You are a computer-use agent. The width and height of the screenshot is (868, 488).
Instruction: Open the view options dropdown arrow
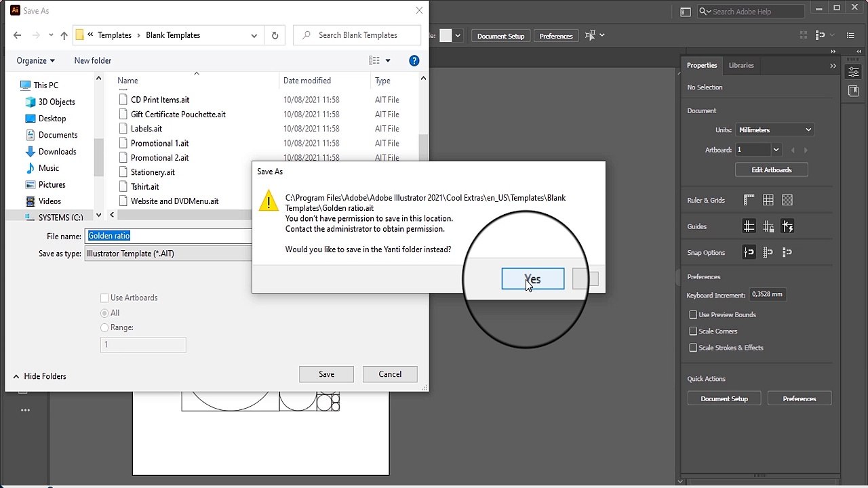click(x=388, y=60)
